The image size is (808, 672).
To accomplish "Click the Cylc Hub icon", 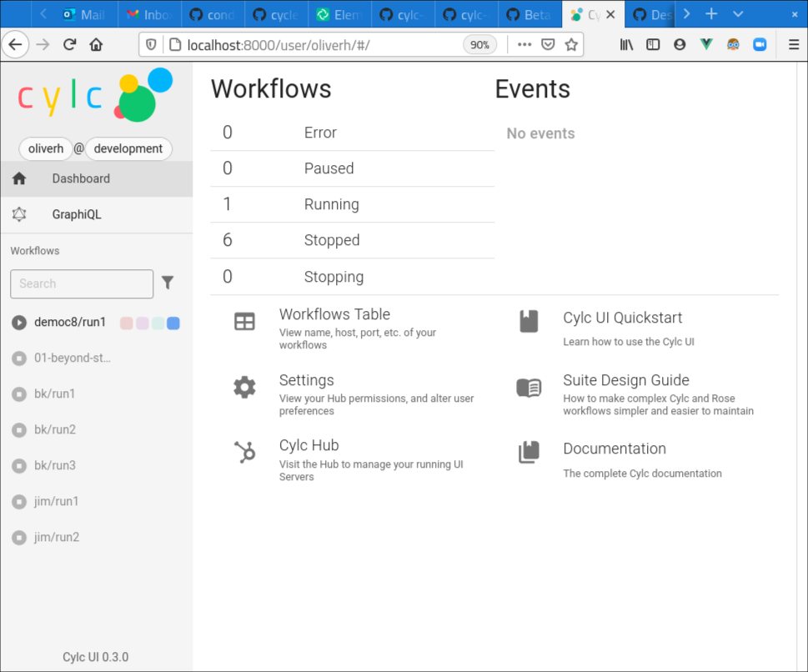I will coord(244,452).
